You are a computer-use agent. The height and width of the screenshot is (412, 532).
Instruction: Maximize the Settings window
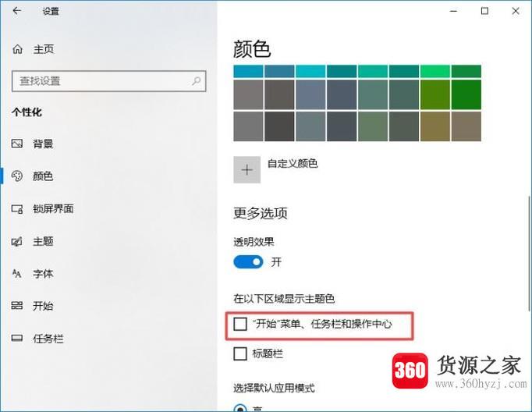[x=485, y=11]
